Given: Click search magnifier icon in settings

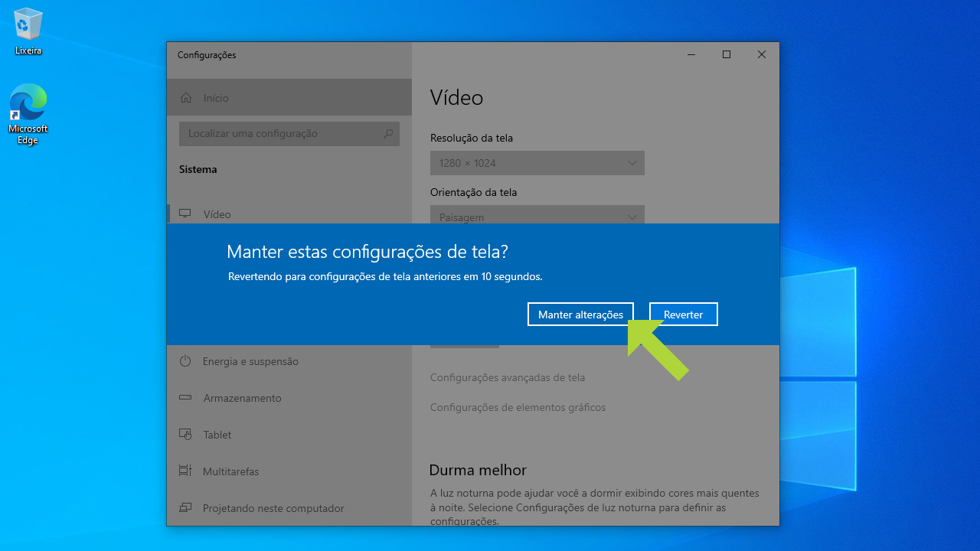Looking at the screenshot, I should click(388, 133).
